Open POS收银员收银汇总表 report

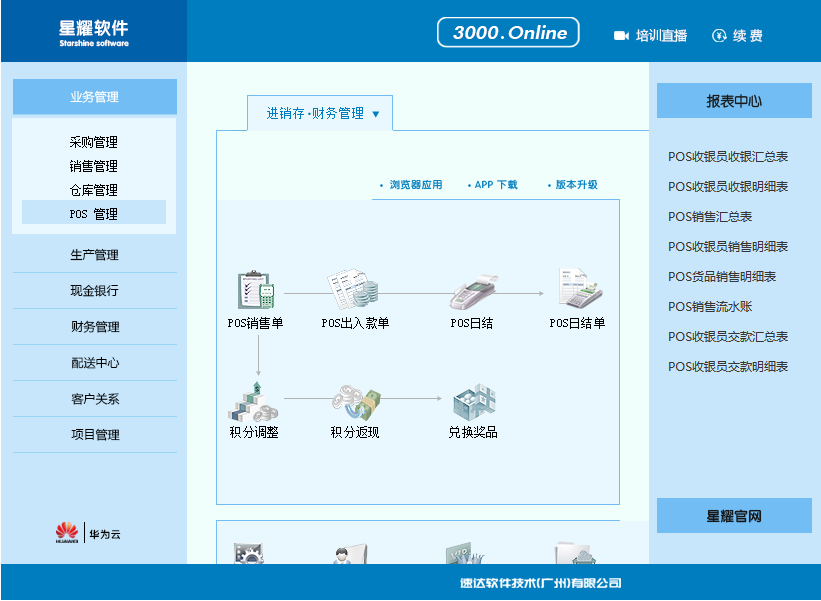[x=728, y=157]
